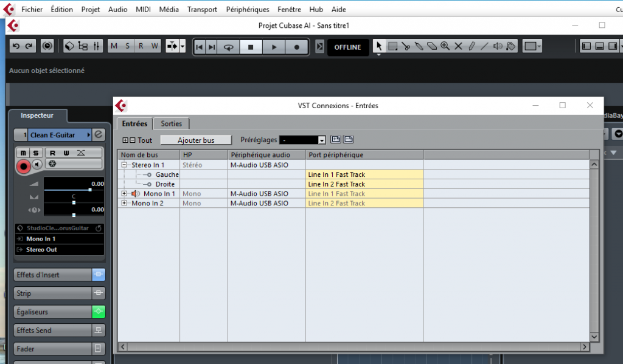The image size is (623, 364).
Task: Click Line In 2 Fast Track port for Droite
Action: tap(364, 184)
